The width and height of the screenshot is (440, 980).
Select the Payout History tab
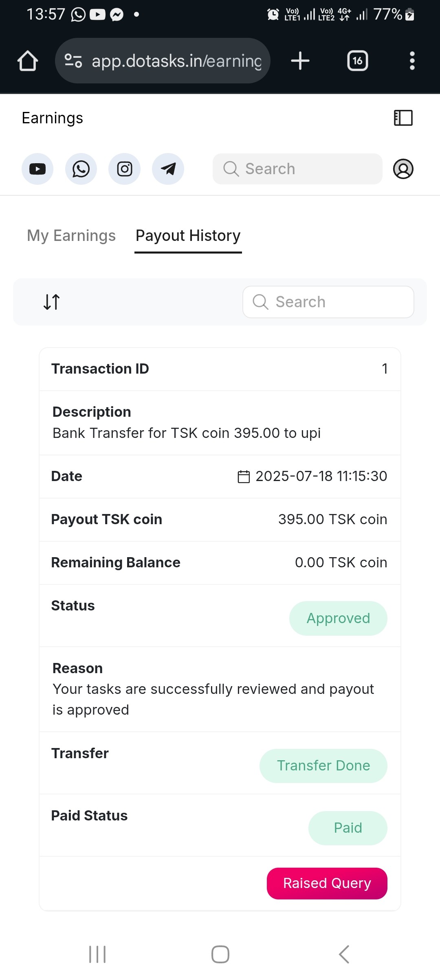[x=188, y=236]
